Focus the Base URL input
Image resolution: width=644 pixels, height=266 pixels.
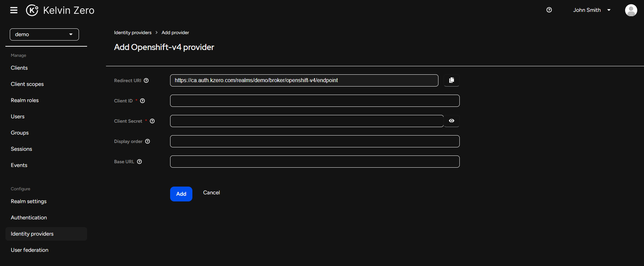(315, 162)
